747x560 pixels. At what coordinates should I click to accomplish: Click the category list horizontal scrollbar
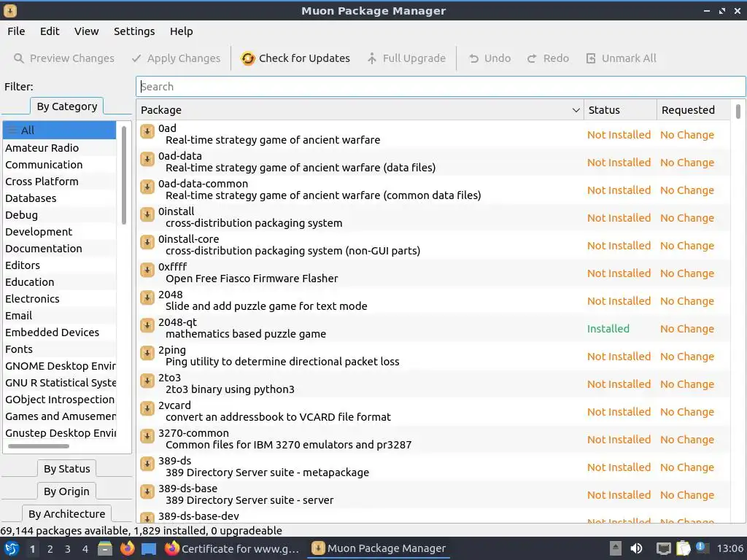point(39,446)
